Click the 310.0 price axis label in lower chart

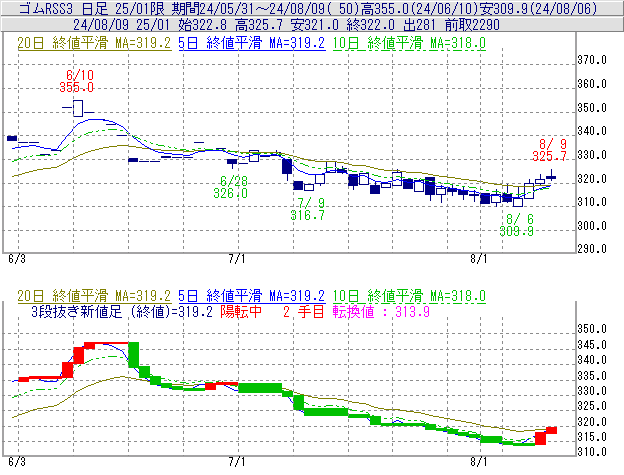(x=592, y=452)
